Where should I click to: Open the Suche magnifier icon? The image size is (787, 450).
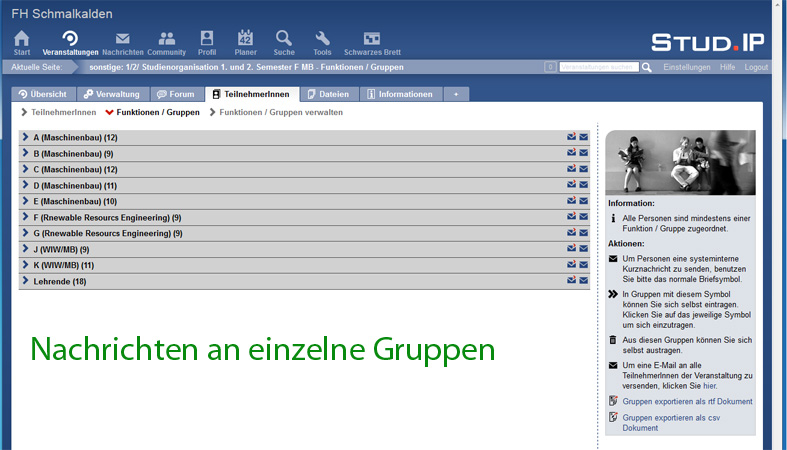tap(284, 40)
